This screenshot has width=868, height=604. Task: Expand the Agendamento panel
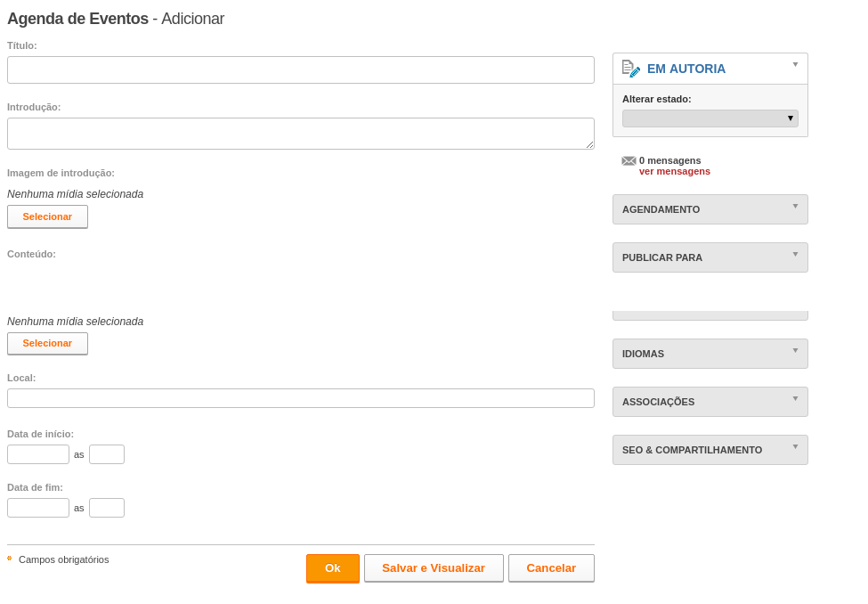710,209
